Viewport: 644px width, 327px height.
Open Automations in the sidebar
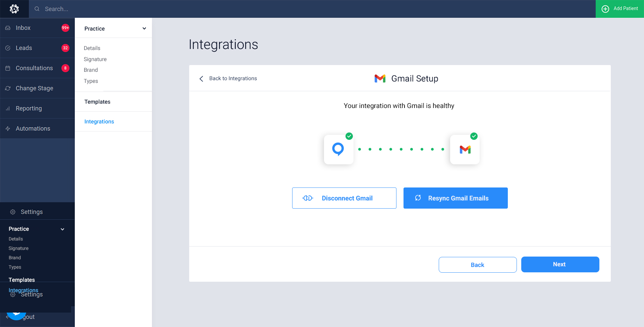(37, 128)
